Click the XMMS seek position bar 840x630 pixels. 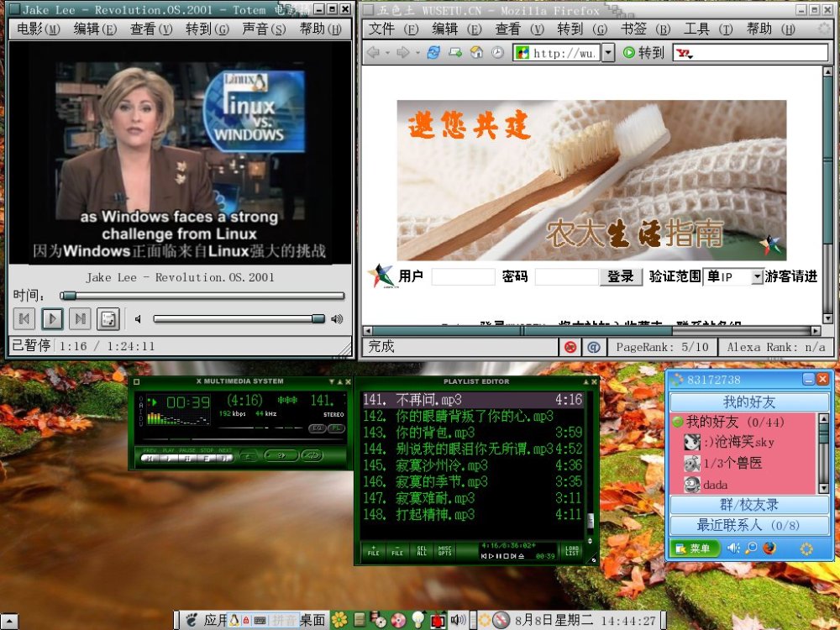(x=243, y=439)
